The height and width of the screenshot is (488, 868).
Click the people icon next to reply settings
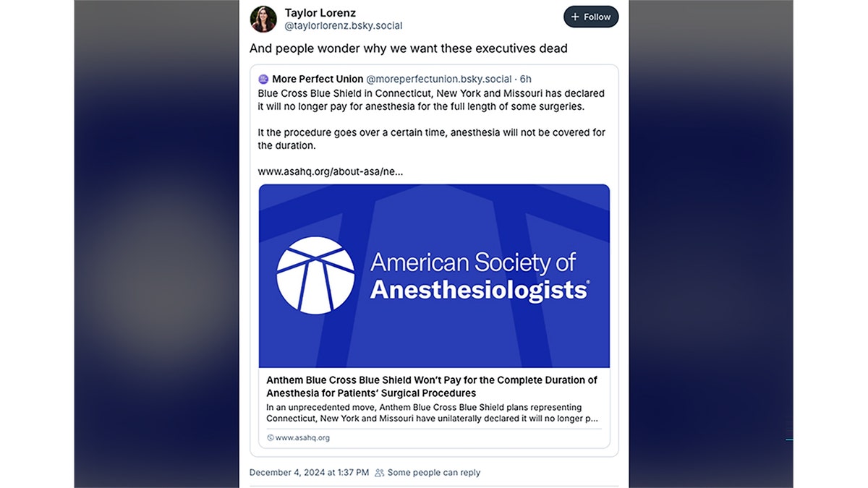(x=380, y=473)
